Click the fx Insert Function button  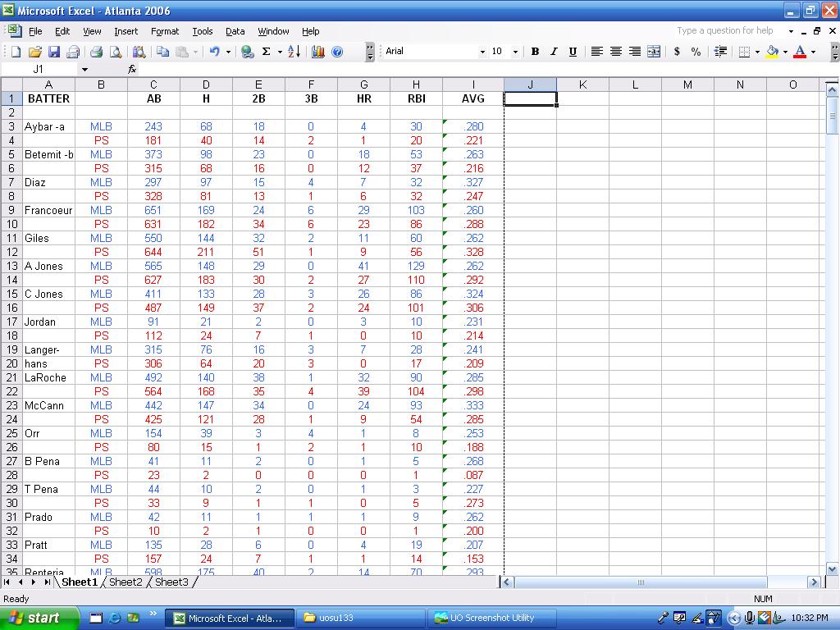pos(132,69)
